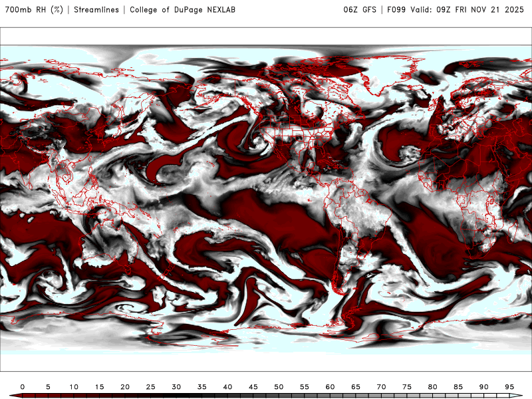
Task: Select the colorbar label "45"
Action: click(x=253, y=387)
